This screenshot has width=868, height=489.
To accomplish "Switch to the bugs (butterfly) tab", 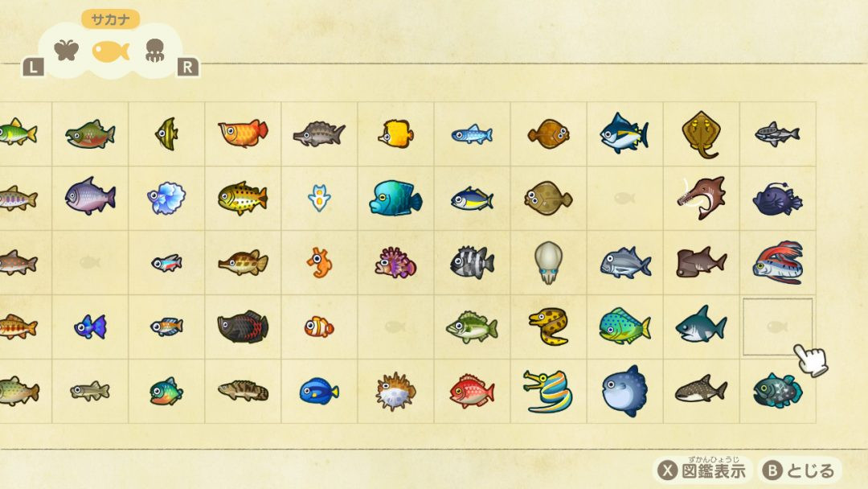I will pyautogui.click(x=66, y=51).
